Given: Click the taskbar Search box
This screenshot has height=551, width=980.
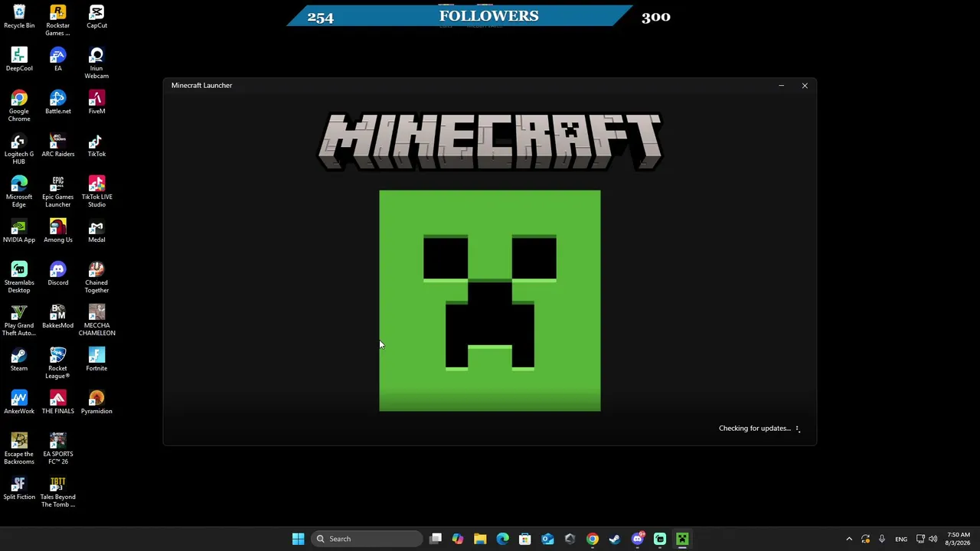Looking at the screenshot, I should (367, 539).
